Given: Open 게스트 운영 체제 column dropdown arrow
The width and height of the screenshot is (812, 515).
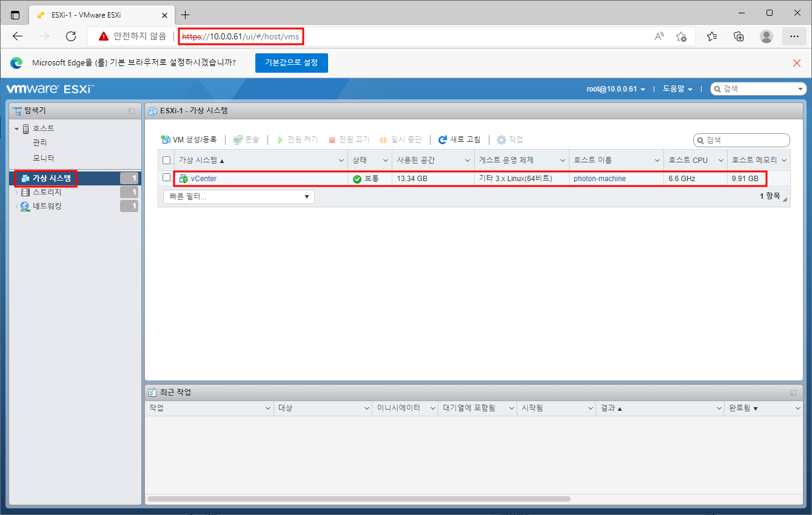Looking at the screenshot, I should (x=562, y=161).
